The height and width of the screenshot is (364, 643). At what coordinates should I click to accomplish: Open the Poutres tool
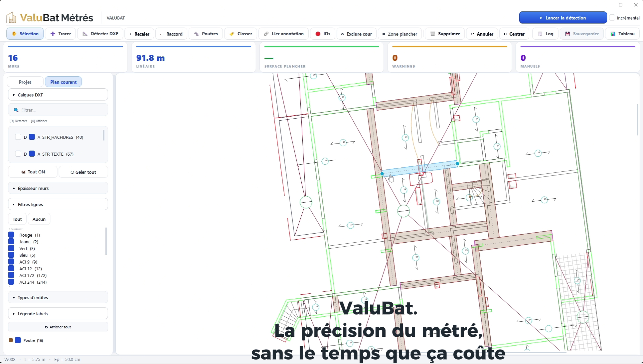pyautogui.click(x=206, y=34)
